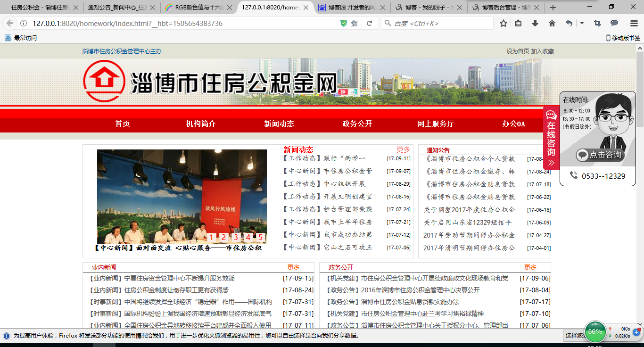Open 机构简介 navigation item
Viewport: 644px width, 347px height.
[201, 124]
